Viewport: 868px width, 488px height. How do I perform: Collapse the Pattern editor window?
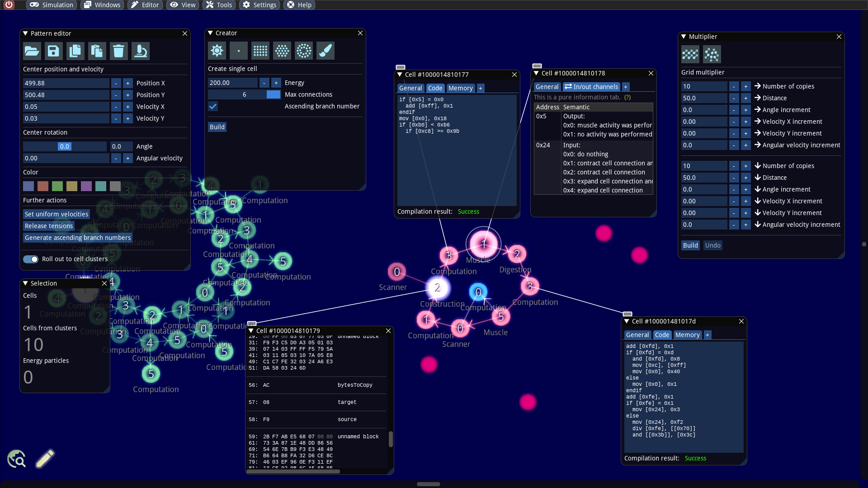26,33
